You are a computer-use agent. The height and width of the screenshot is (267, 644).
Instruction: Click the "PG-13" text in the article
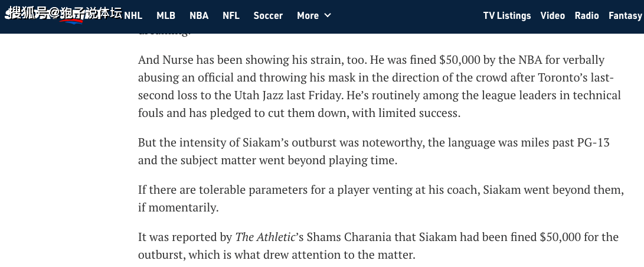(x=593, y=142)
